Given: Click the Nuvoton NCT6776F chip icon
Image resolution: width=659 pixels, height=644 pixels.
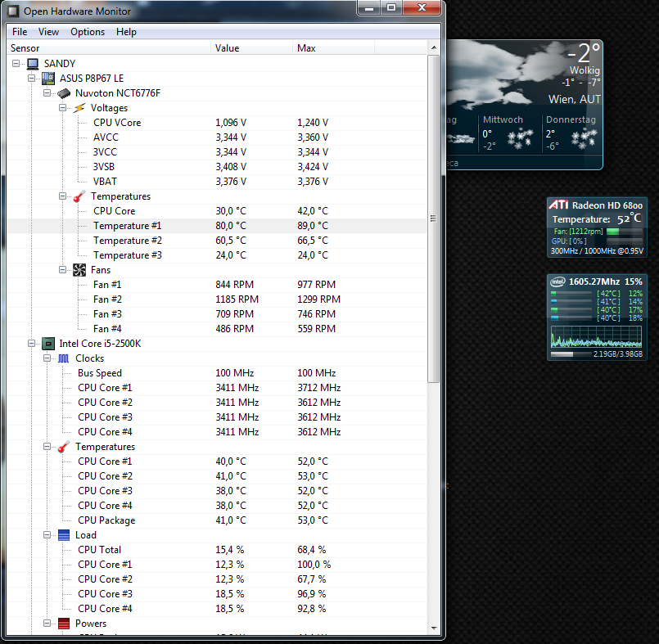Looking at the screenshot, I should (x=64, y=93).
